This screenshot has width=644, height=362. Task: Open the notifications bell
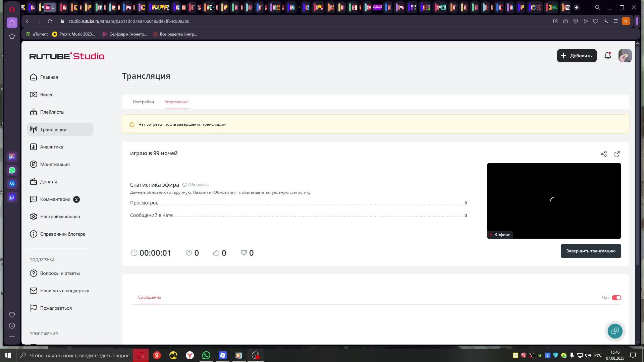coord(608,56)
